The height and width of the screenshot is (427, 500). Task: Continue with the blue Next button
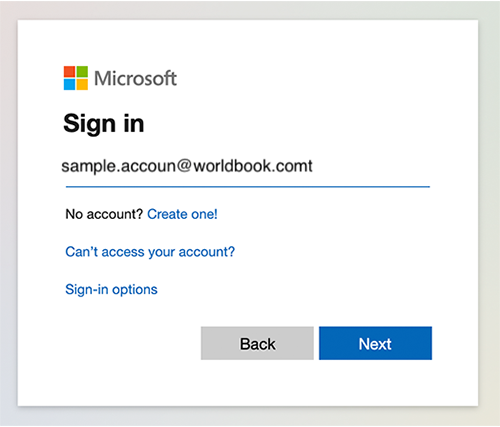[x=375, y=343]
